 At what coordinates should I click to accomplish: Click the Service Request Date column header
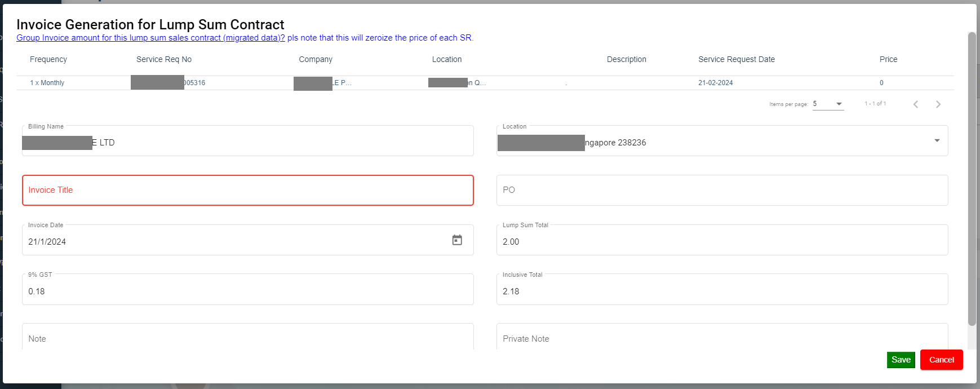click(736, 59)
